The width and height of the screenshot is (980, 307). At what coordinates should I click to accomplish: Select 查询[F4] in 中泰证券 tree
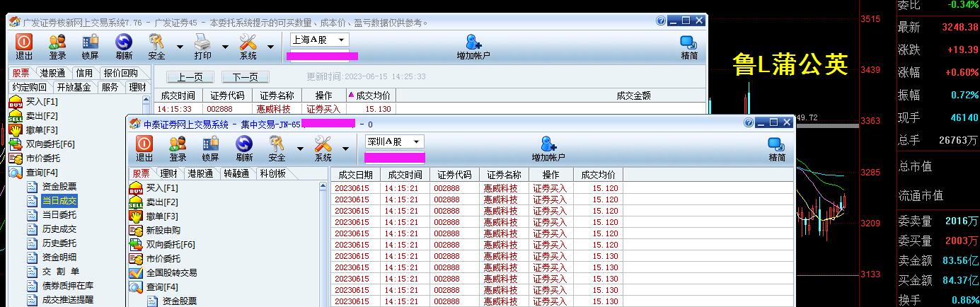(162, 287)
